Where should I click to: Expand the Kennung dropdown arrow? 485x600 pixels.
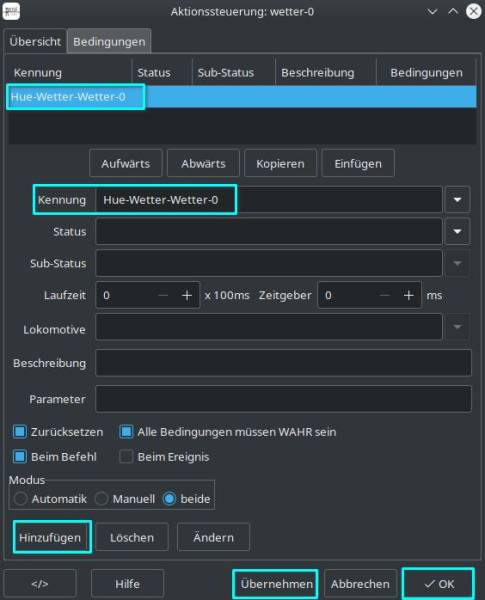coord(457,200)
